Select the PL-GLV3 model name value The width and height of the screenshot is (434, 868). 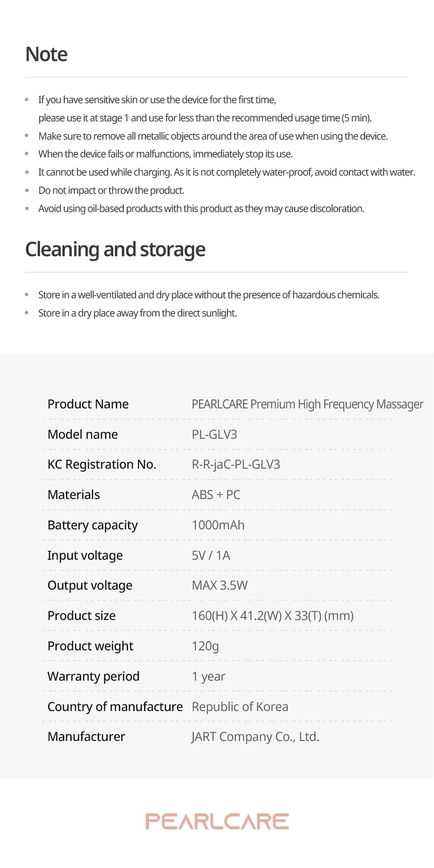tap(214, 434)
